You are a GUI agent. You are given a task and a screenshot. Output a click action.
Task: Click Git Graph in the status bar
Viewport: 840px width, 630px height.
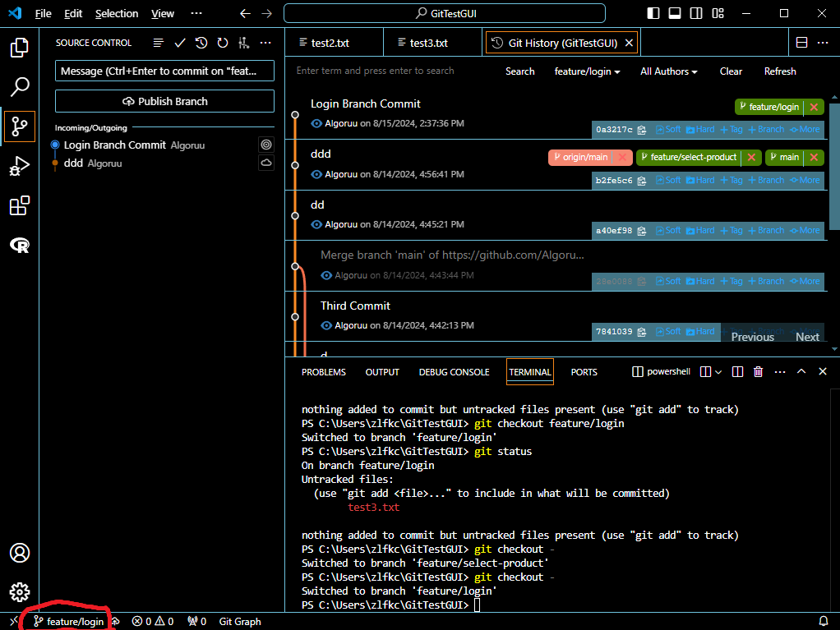click(x=240, y=622)
